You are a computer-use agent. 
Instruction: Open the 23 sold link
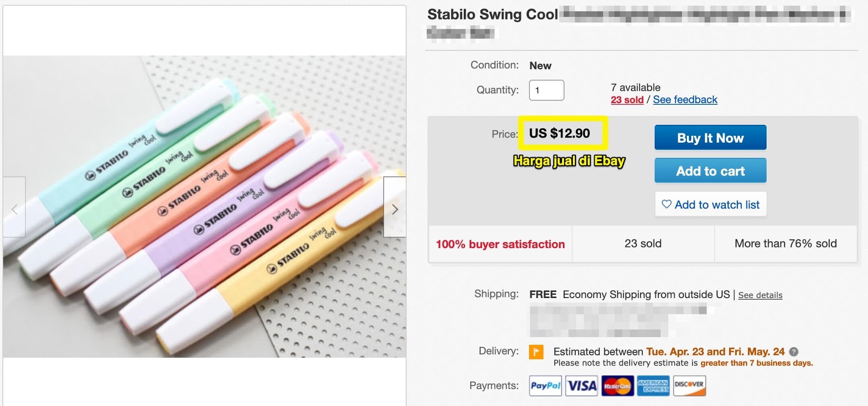[x=627, y=100]
